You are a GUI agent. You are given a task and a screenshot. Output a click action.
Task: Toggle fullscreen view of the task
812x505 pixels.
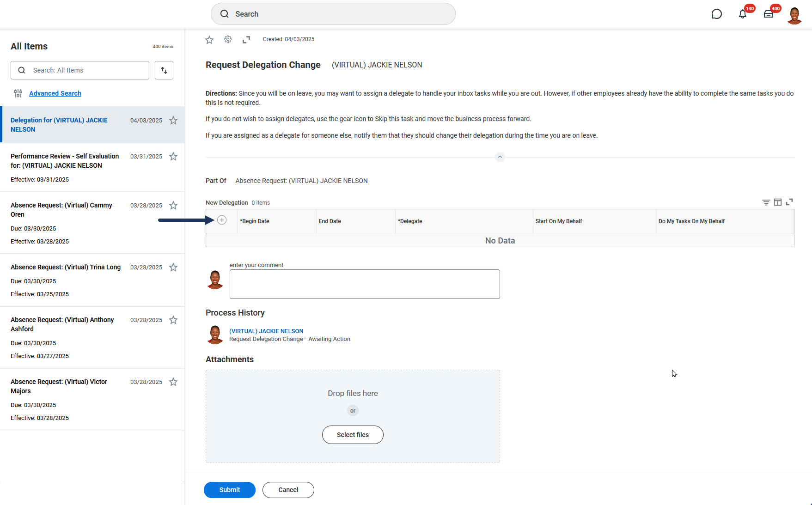click(246, 40)
